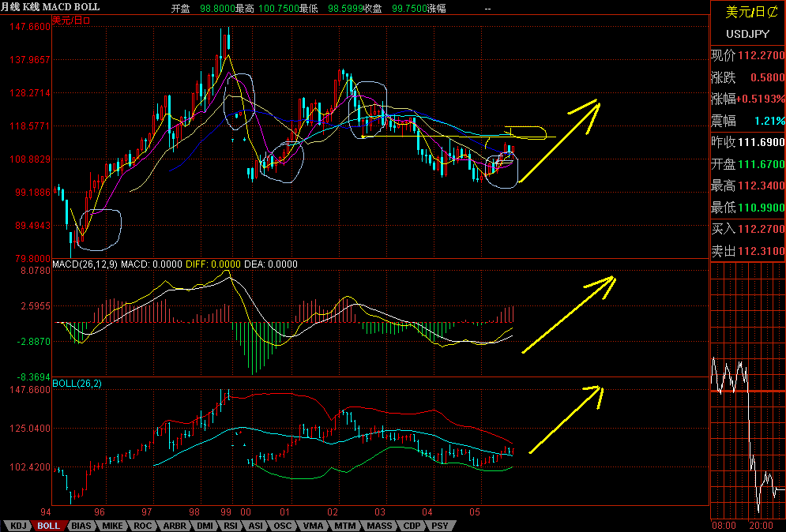The image size is (786, 532).
Task: Click the 收盘 value 99.7500 in header
Action: (409, 9)
